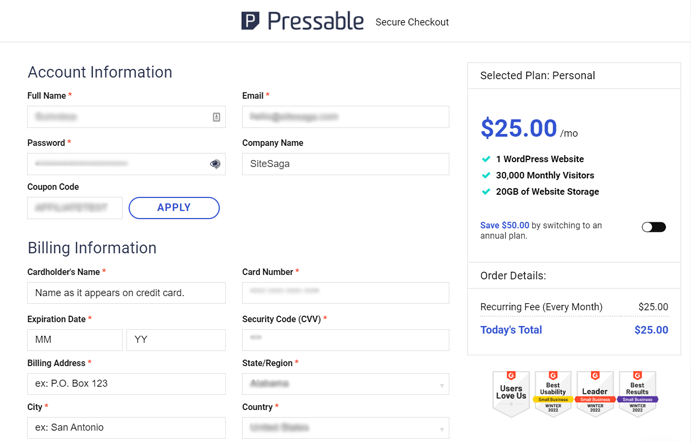Image resolution: width=691 pixels, height=442 pixels.
Task: Click the Cardholder's Name input
Action: tap(126, 293)
